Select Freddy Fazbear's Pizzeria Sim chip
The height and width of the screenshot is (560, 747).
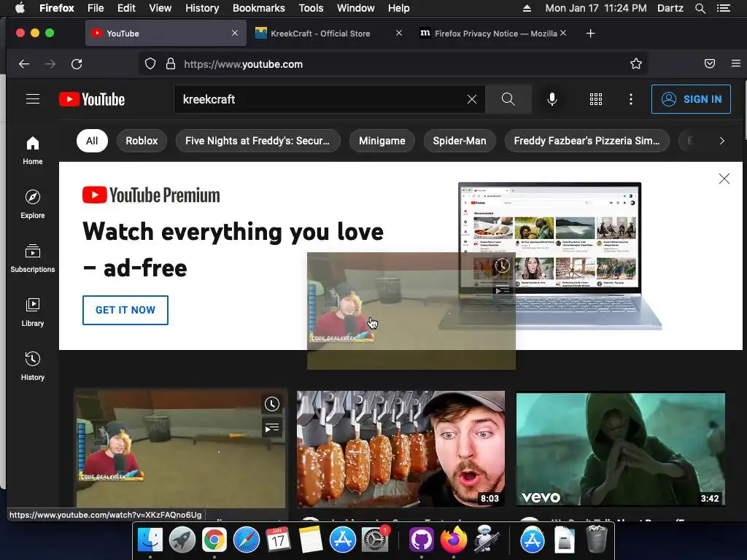click(x=587, y=141)
